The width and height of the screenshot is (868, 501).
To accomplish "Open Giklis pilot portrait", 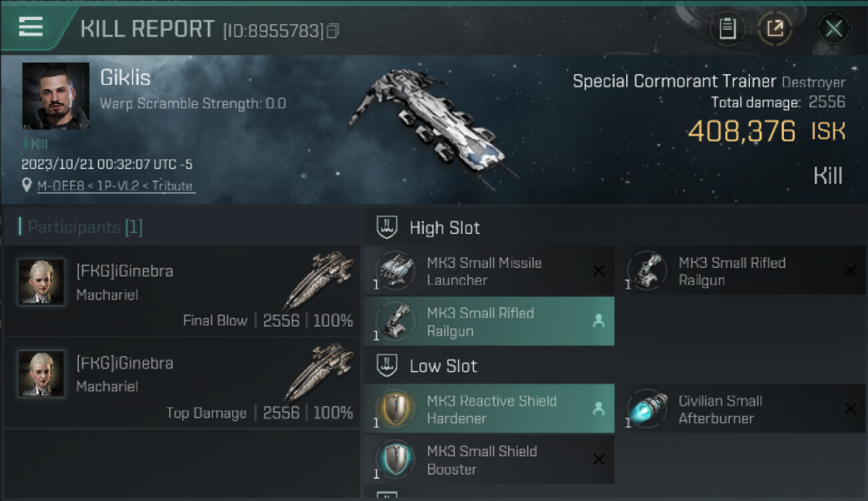I will (x=55, y=96).
